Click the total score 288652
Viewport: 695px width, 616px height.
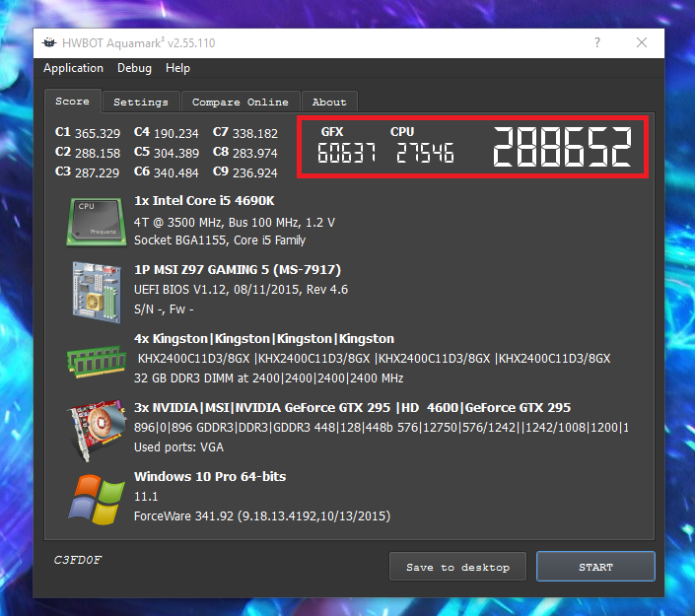pos(562,147)
